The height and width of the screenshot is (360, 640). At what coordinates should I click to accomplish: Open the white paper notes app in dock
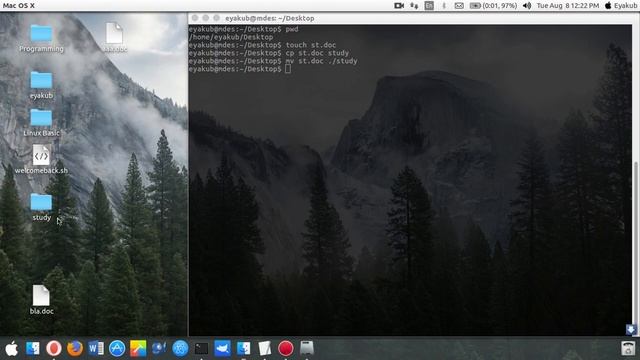(x=264, y=349)
